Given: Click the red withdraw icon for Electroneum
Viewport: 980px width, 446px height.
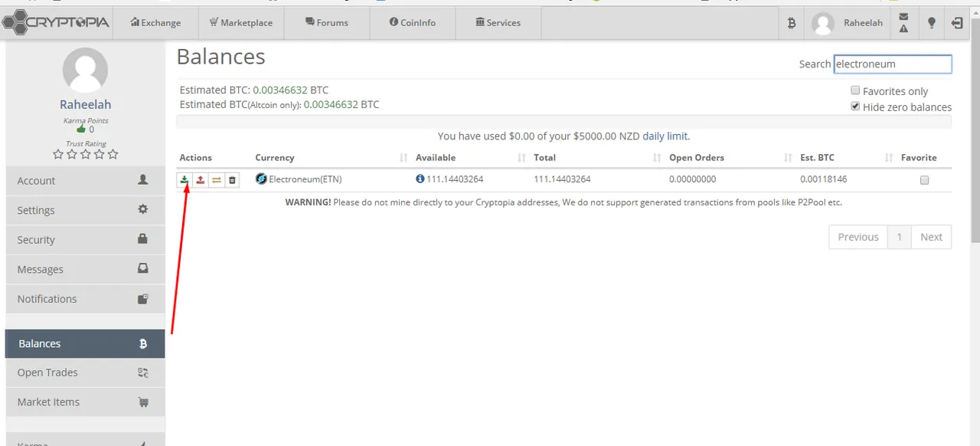Looking at the screenshot, I should point(200,180).
